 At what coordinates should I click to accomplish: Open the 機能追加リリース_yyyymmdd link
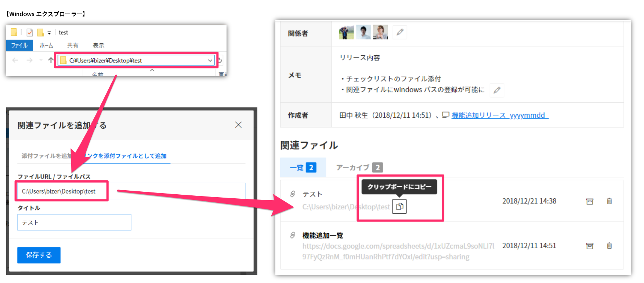500,115
